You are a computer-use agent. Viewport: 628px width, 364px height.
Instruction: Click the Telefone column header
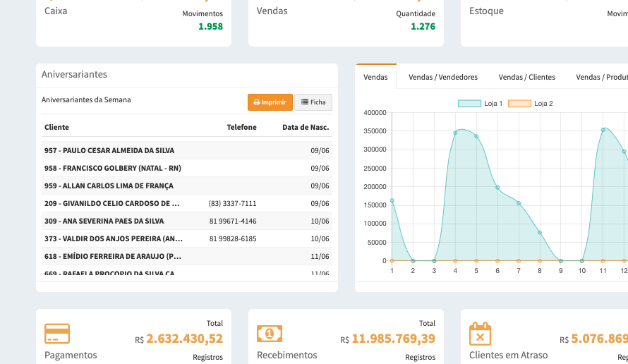coord(241,128)
